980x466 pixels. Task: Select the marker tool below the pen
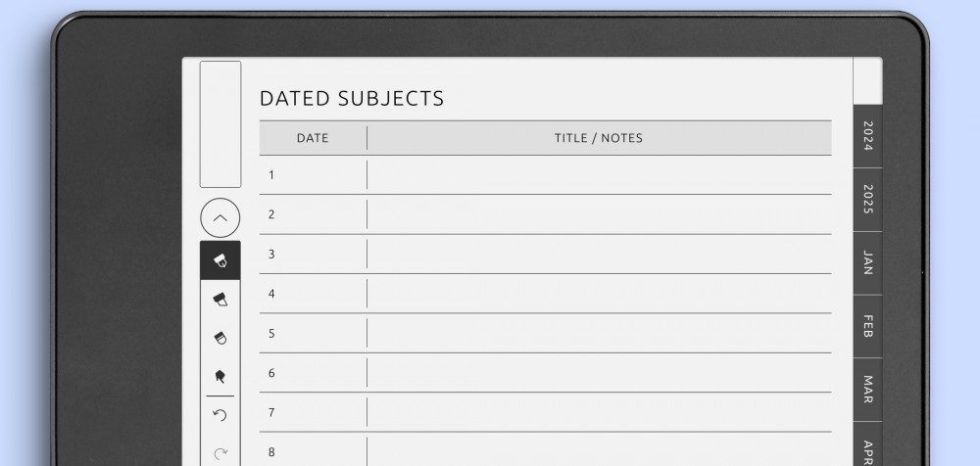tap(220, 300)
